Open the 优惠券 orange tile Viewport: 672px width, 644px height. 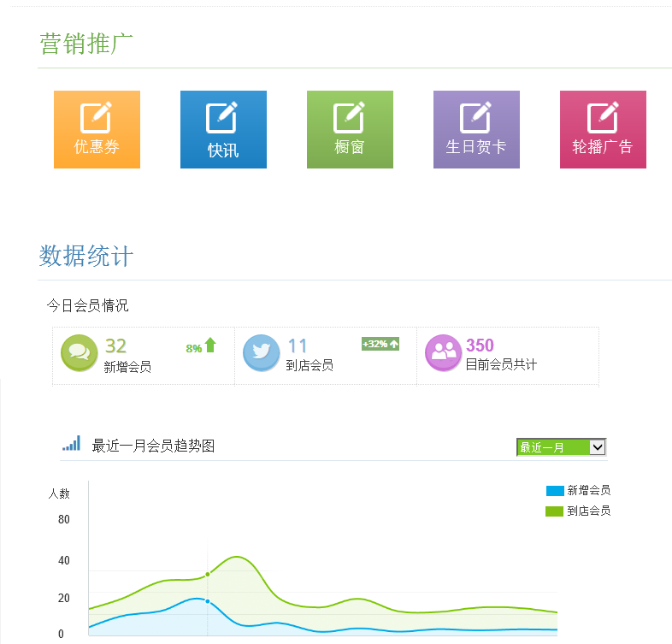(97, 129)
